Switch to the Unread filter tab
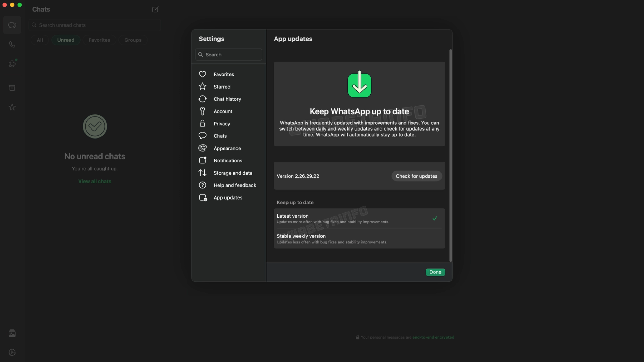 click(66, 40)
